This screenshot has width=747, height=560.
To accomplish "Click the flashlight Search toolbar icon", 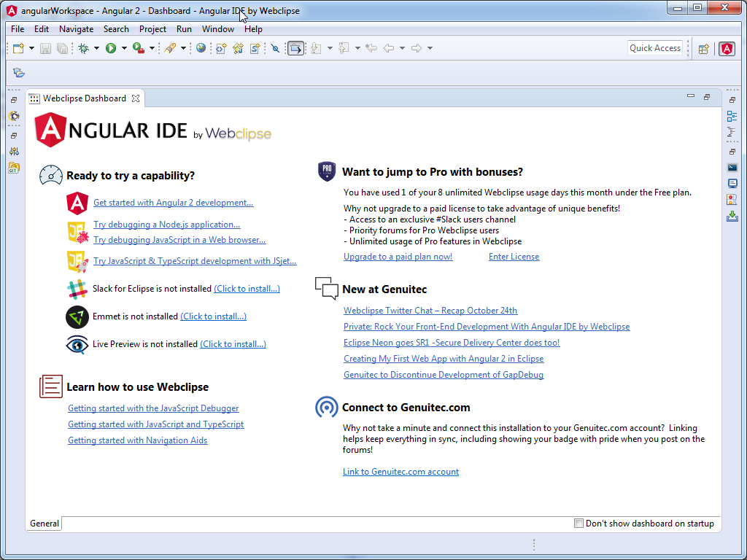I will (169, 48).
